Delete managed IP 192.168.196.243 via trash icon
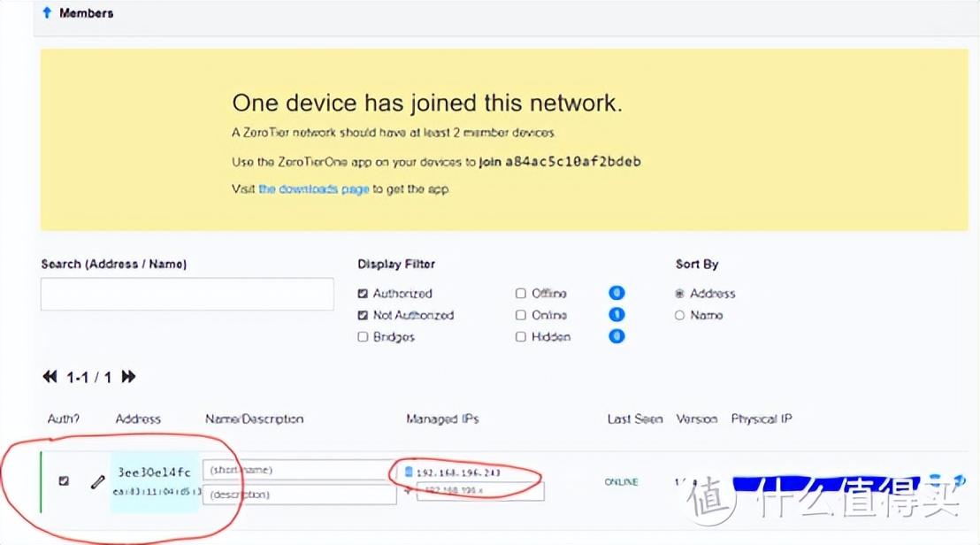 click(x=409, y=472)
